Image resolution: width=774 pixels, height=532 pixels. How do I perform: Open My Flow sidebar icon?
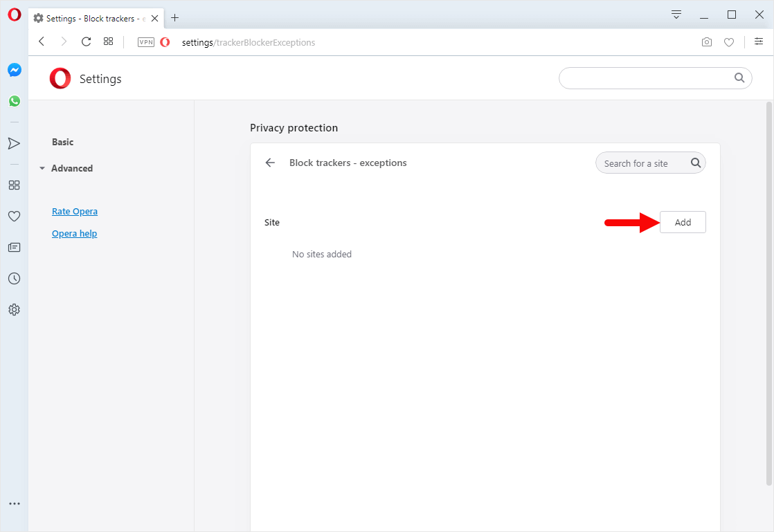(15, 143)
